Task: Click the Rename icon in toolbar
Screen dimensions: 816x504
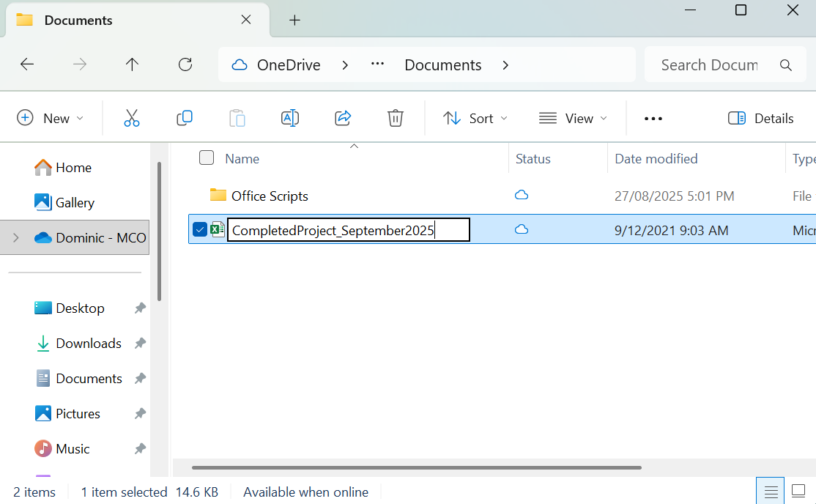Action: [x=290, y=118]
